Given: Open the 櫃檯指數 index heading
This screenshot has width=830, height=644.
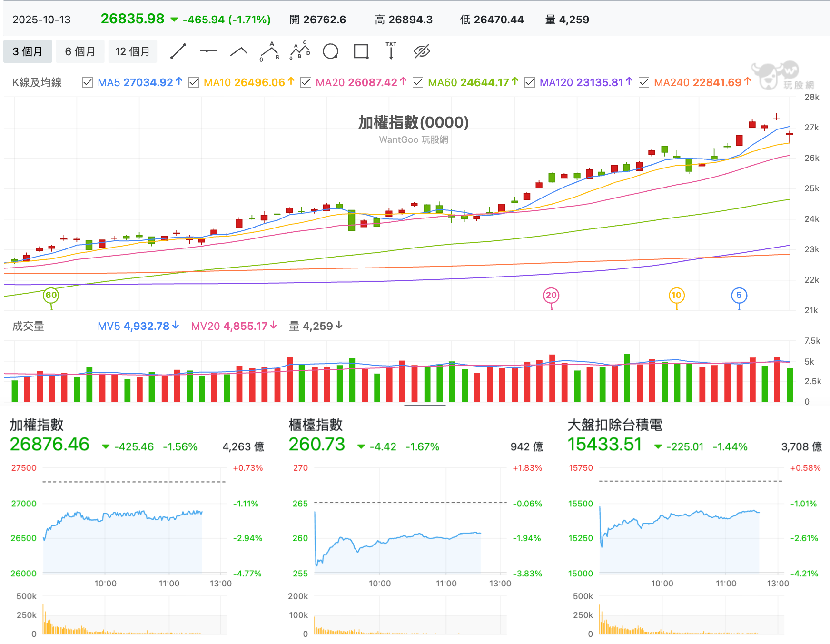Looking at the screenshot, I should [316, 425].
